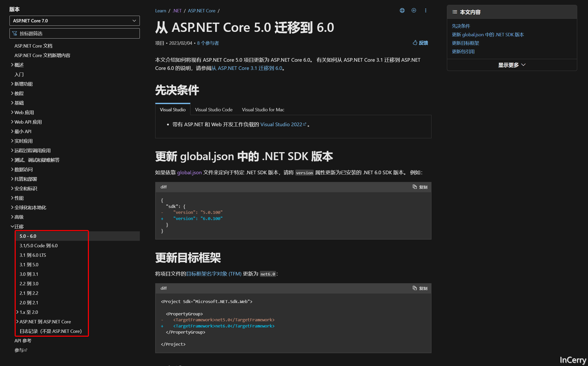Open the three-dot more actions menu
Viewport: 588px width, 366px height.
pos(426,11)
